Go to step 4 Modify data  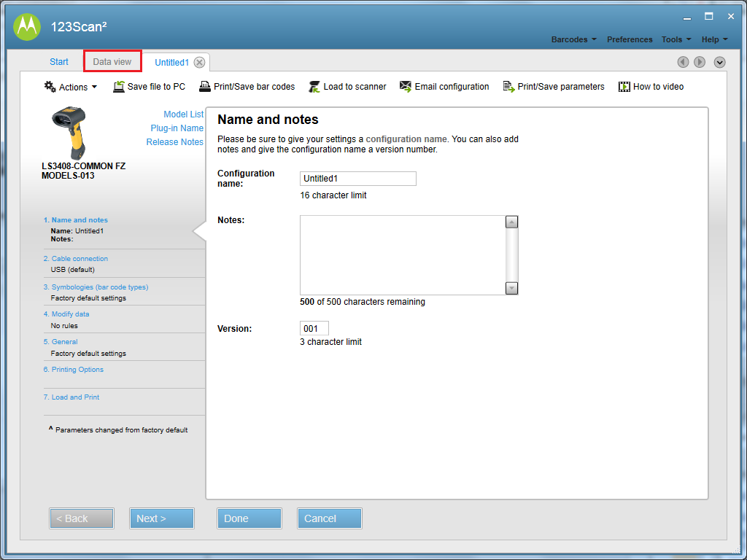(x=66, y=314)
